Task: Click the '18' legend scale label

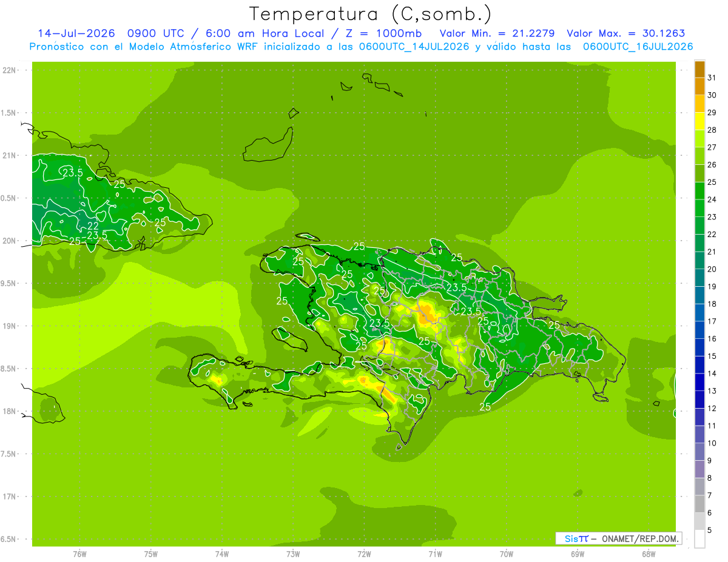Action: click(x=712, y=304)
